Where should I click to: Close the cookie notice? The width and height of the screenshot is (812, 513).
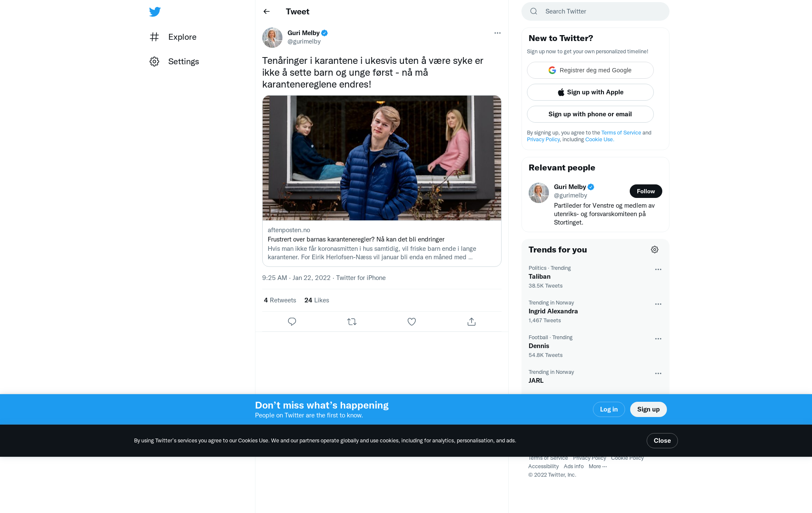(x=662, y=441)
